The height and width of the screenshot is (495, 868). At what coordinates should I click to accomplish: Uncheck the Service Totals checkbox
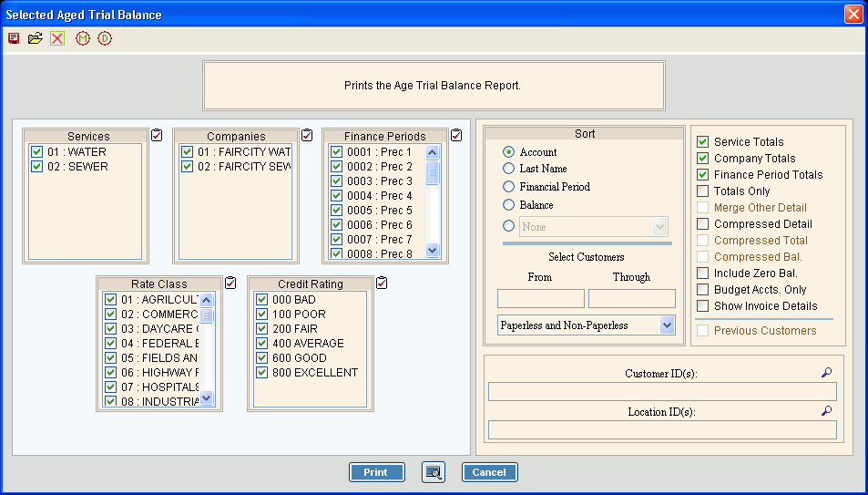[702, 142]
